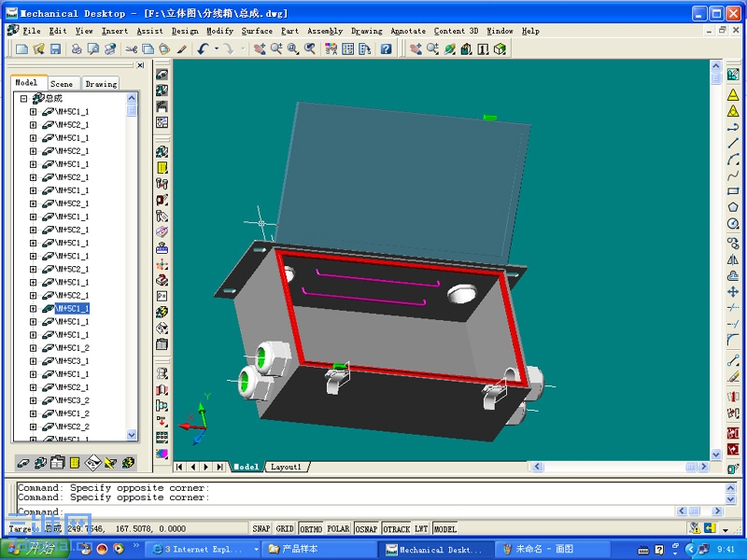Toggle LWT lineweight display
This screenshot has height=560, width=747.
421,528
